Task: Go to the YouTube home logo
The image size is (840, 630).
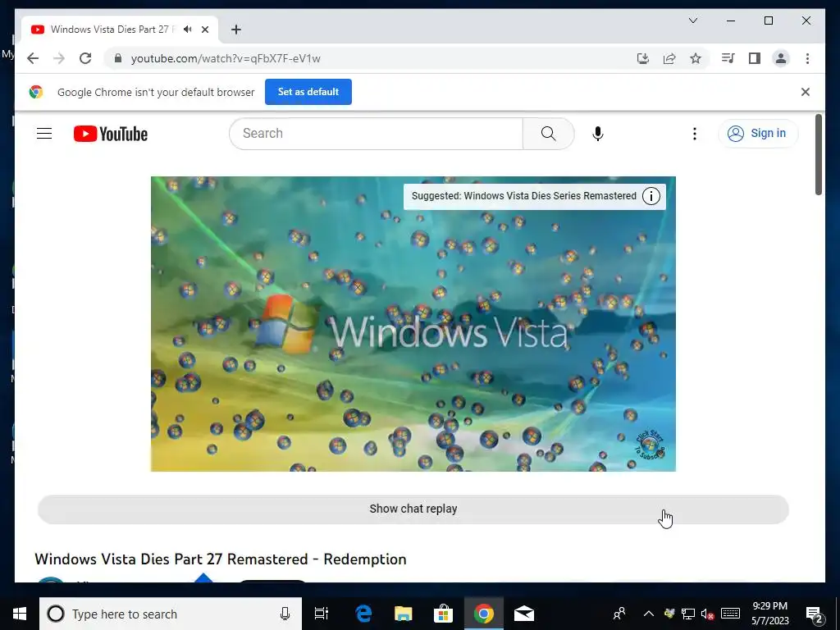Action: (111, 134)
